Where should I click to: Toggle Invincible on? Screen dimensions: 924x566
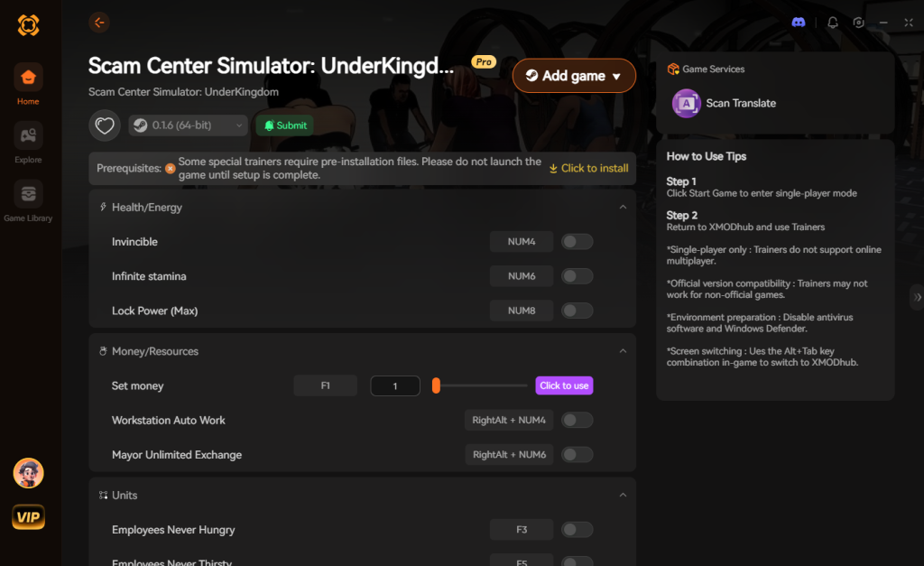(577, 242)
